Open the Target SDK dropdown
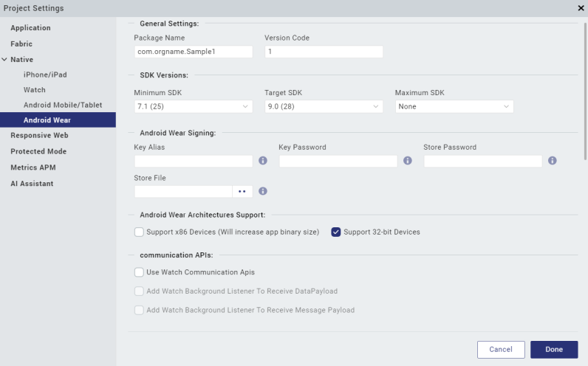 (x=324, y=106)
